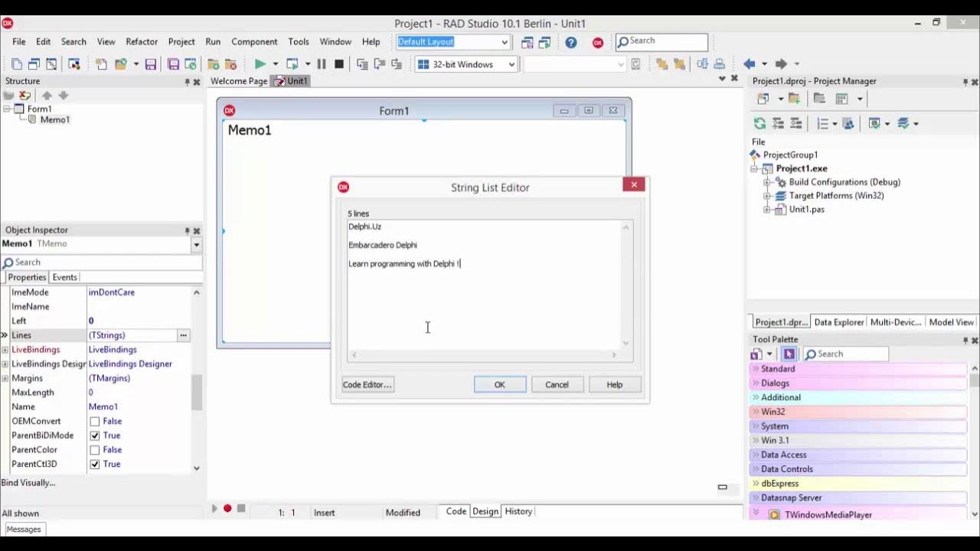Click the Trace Into debug icon
This screenshot has height=551, width=980.
click(362, 64)
